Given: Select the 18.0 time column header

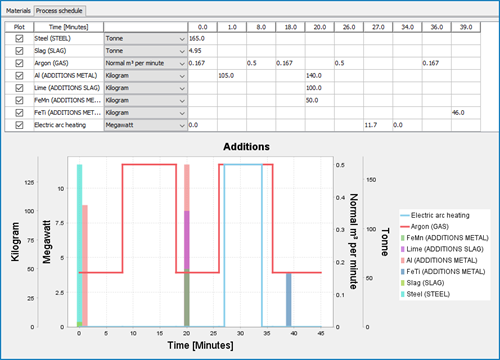Looking at the screenshot, I should click(x=290, y=27).
